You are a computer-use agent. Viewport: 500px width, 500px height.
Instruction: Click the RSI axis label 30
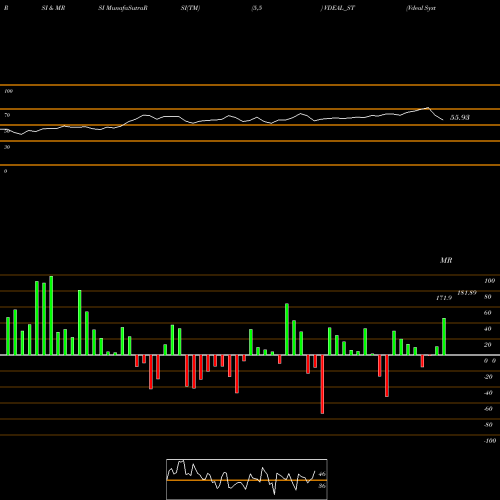pos(7,147)
